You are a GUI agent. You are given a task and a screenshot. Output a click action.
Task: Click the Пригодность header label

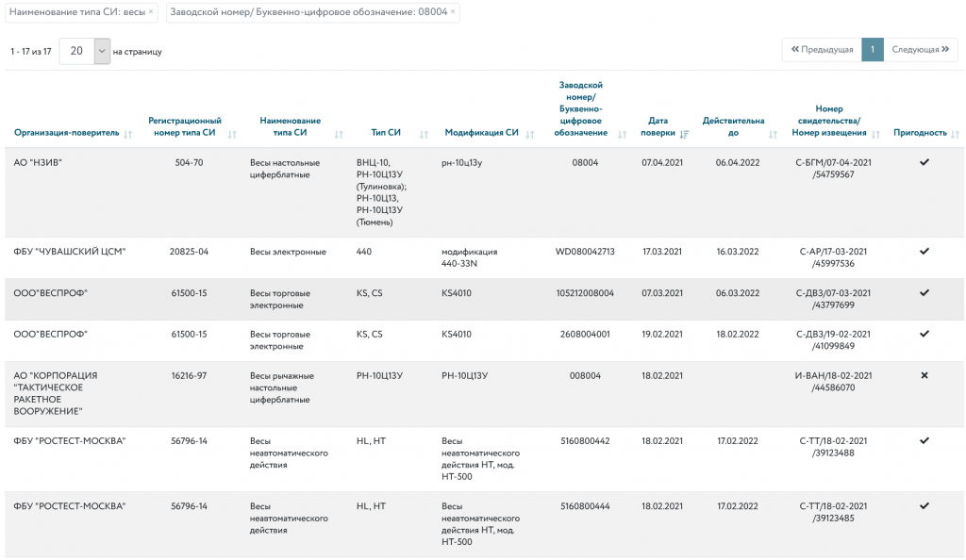pos(920,133)
